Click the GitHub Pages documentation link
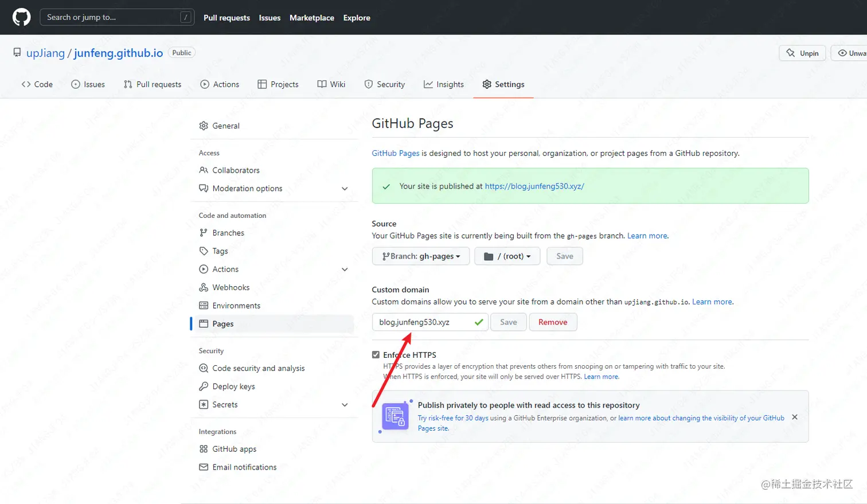Image resolution: width=867 pixels, height=504 pixels. pyautogui.click(x=396, y=153)
